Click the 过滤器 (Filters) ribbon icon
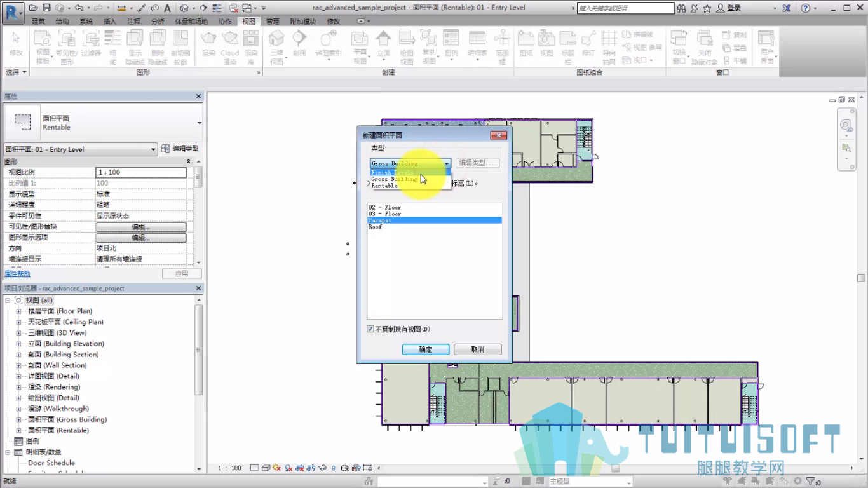 coord(91,43)
